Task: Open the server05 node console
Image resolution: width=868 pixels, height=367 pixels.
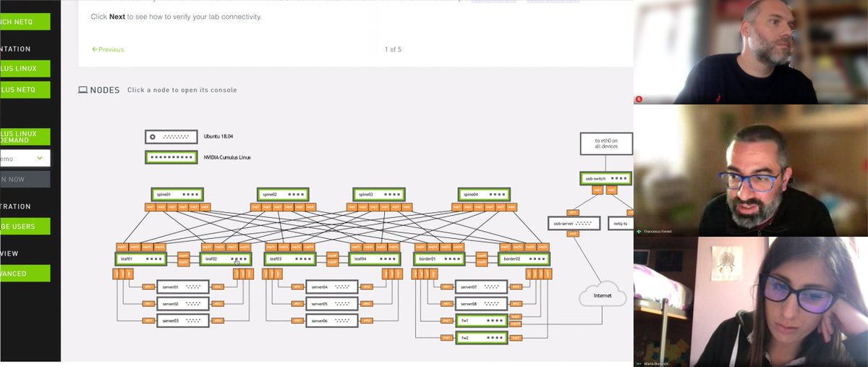Action: point(332,304)
